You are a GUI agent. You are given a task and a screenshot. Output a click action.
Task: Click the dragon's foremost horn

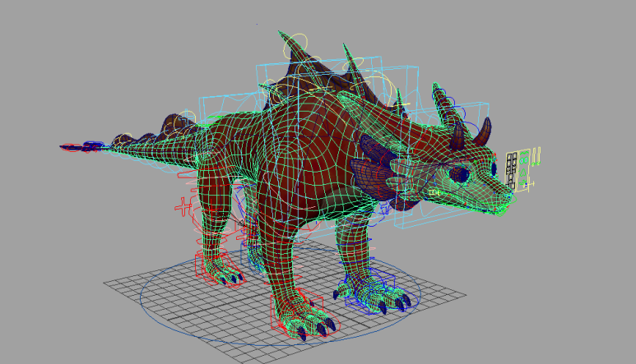tap(484, 131)
